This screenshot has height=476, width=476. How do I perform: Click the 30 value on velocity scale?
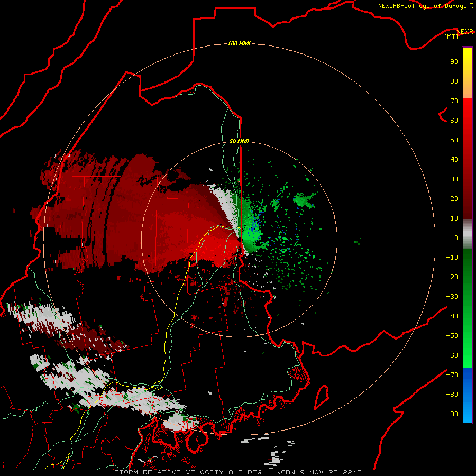(454, 179)
